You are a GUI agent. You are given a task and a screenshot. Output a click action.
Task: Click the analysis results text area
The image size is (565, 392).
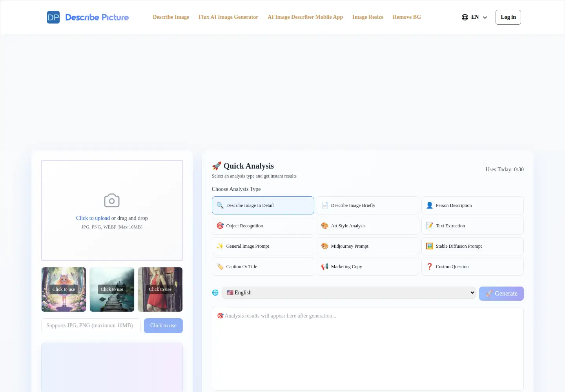(x=368, y=349)
